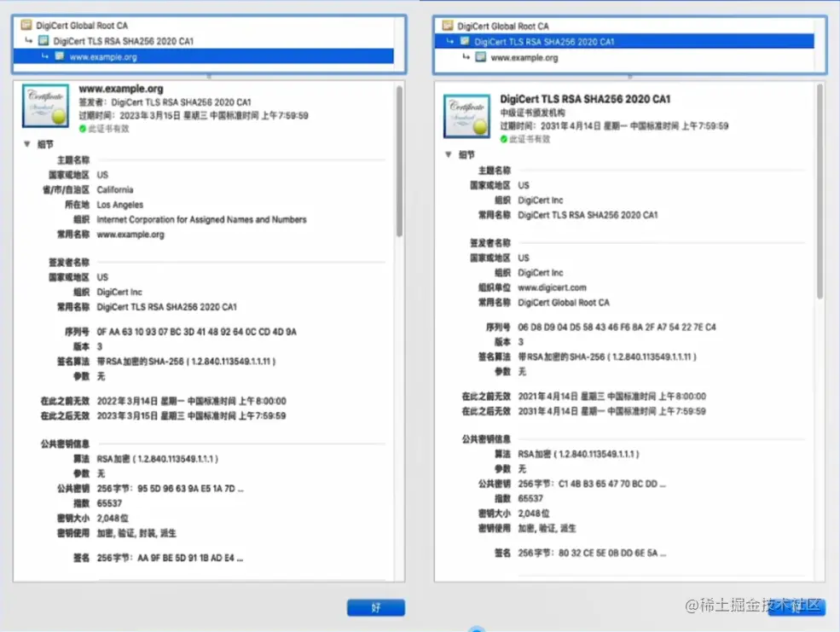Click right window details vertical scrollbar
840x632 pixels.
pyautogui.click(x=820, y=191)
